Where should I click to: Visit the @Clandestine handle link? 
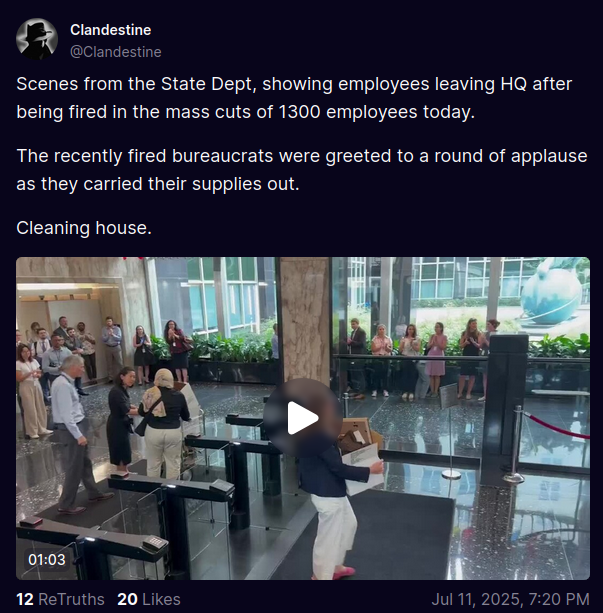116,52
